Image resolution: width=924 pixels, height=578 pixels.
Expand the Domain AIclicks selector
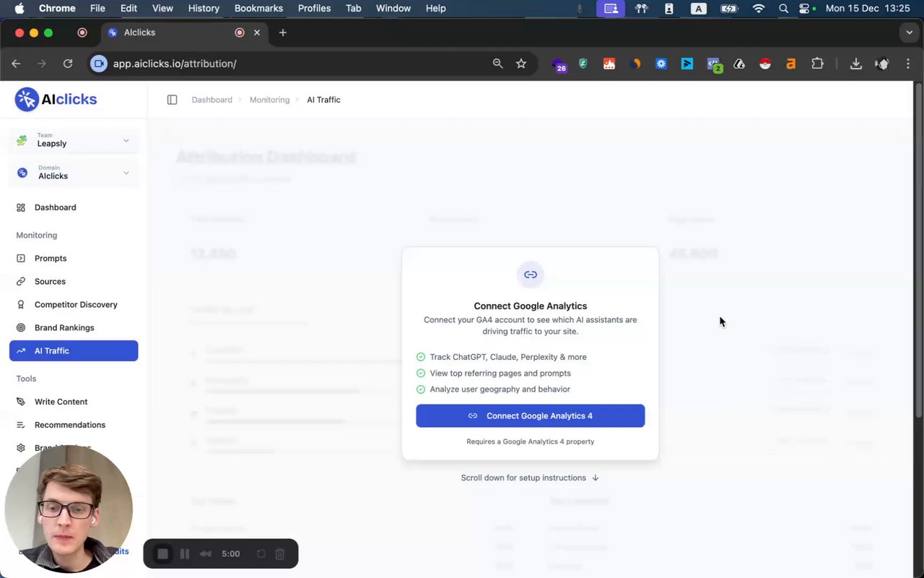(x=74, y=173)
